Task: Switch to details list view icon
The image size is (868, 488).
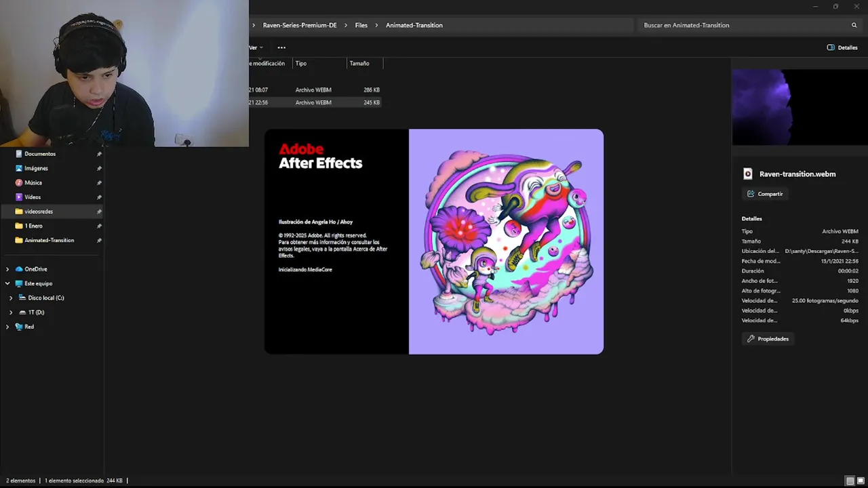Action: (x=850, y=481)
